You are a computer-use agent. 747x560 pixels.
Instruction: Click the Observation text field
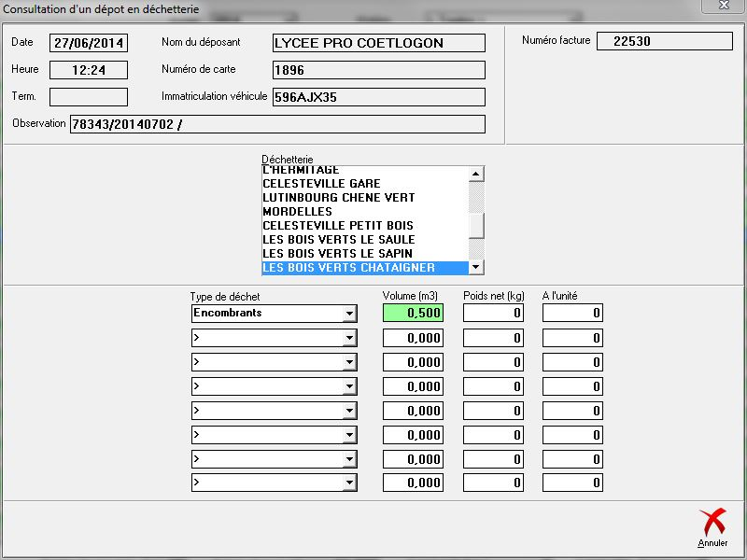click(277, 125)
